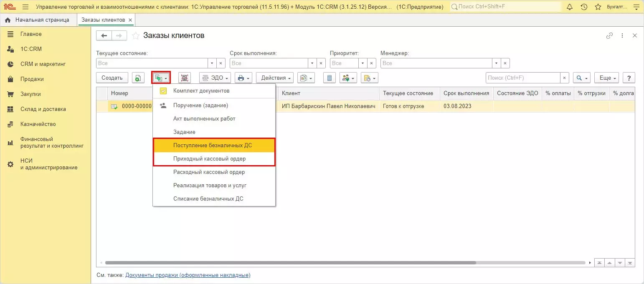This screenshot has height=284, width=644.
Task: Click the barcode scan 1C icon
Action: (185, 78)
